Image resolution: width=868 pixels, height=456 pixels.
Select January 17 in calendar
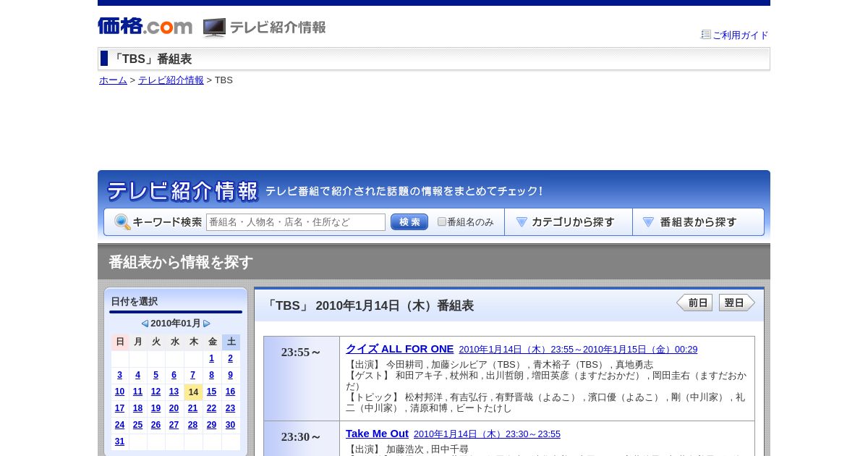pyautogui.click(x=119, y=408)
